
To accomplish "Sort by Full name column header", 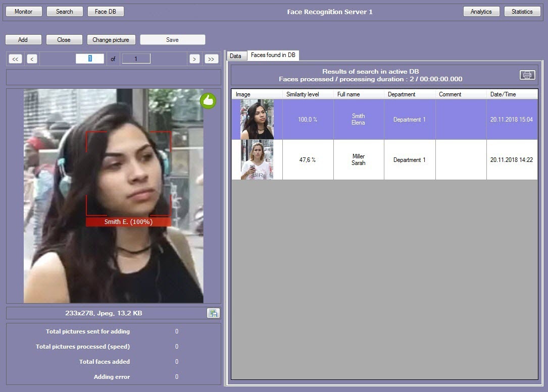I will 359,94.
